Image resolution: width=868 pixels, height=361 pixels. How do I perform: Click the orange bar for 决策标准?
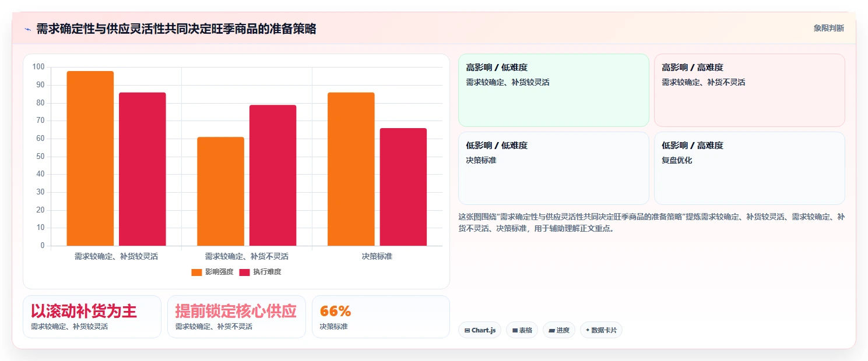(351, 169)
